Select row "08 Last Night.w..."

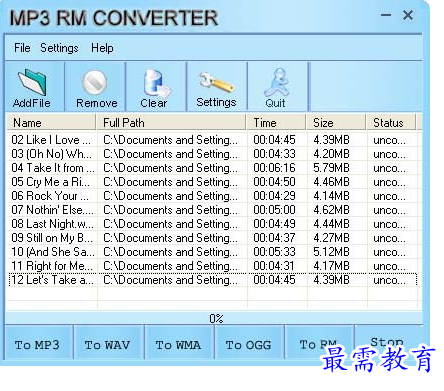[213, 224]
